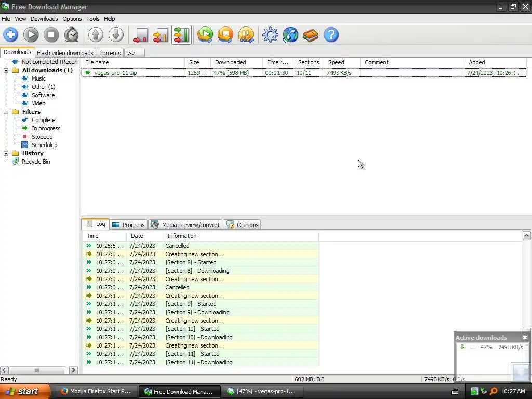Switch to Mozilla Firefox Start Page taskbar item
The height and width of the screenshot is (399, 532).
[x=96, y=391]
